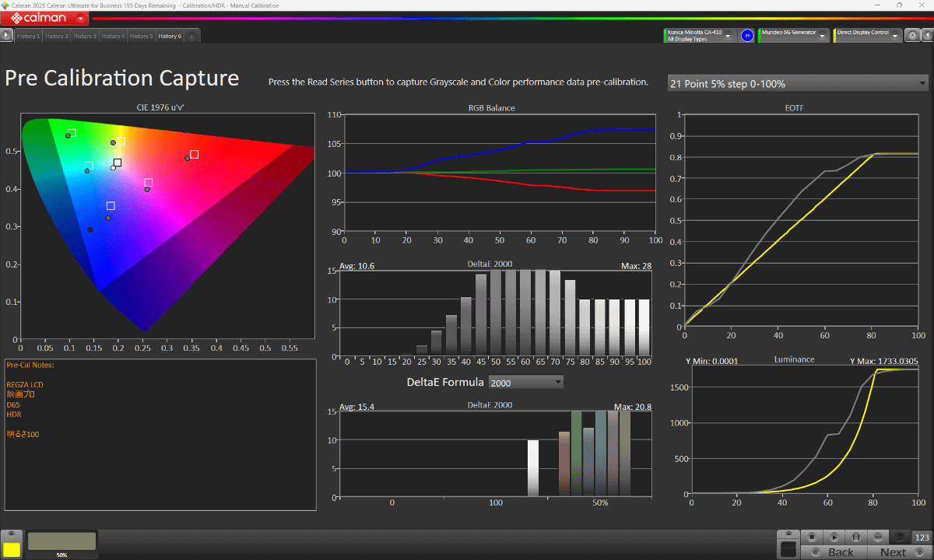The width and height of the screenshot is (934, 560).
Task: Click the white point square in CIE chart
Action: coord(118,163)
